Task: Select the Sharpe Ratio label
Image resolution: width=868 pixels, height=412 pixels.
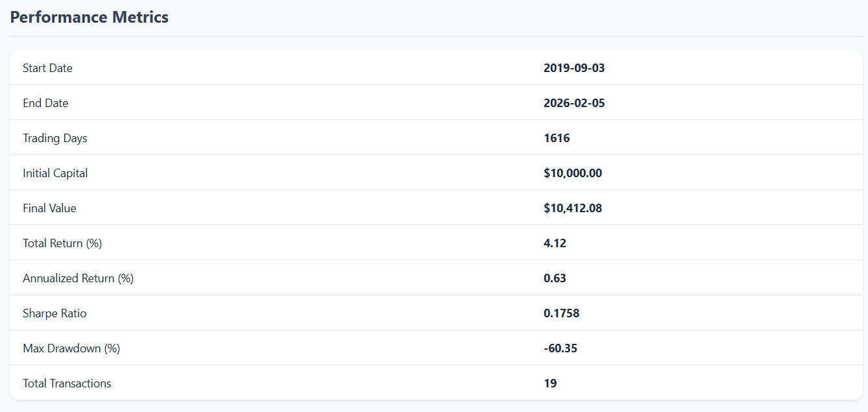Action: coord(54,313)
